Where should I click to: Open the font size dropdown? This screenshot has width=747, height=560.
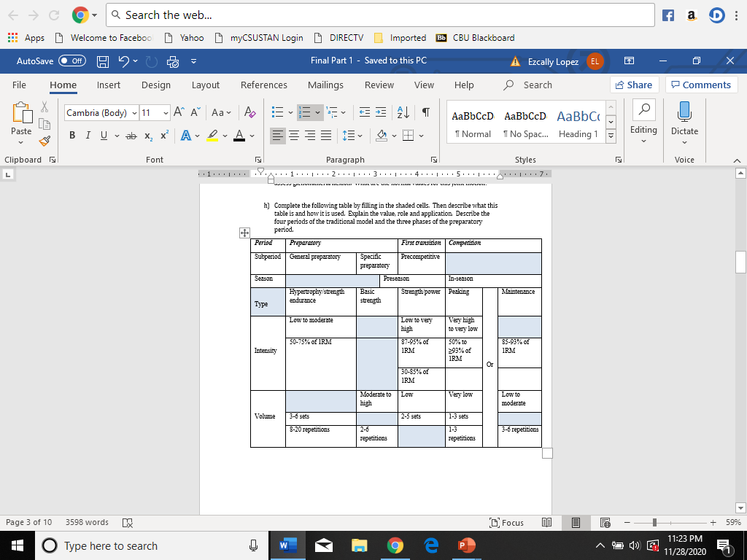pyautogui.click(x=166, y=113)
